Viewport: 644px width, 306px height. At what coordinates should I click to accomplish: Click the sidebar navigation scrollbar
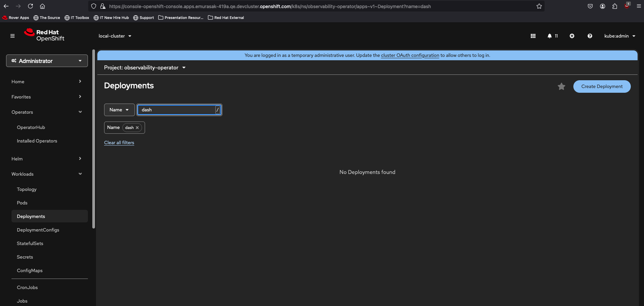94,139
